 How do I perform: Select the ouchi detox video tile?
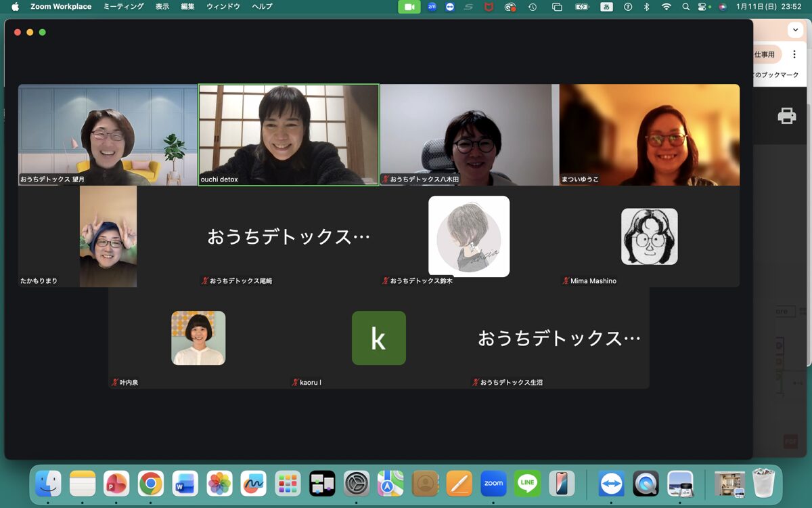click(x=288, y=135)
